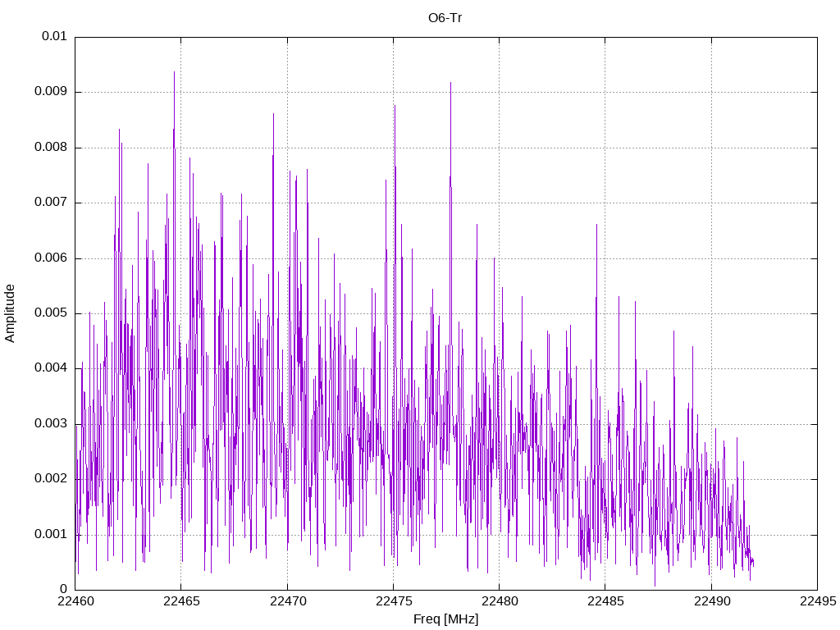
Task: Click the plot title O6-Tr
Action: click(x=445, y=18)
